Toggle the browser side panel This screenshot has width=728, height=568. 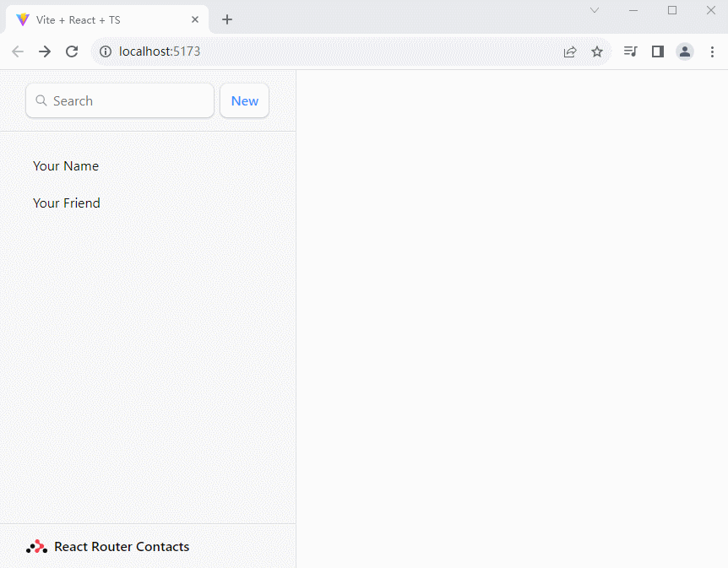coord(657,51)
